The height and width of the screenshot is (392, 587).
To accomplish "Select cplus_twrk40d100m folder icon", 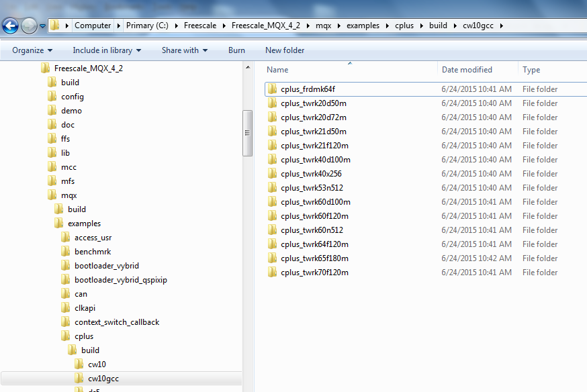I will [x=272, y=160].
